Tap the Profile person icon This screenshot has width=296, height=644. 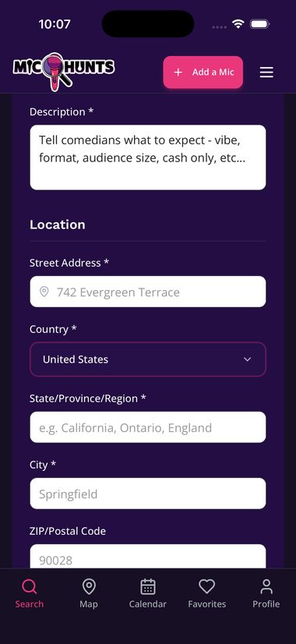tap(266, 586)
